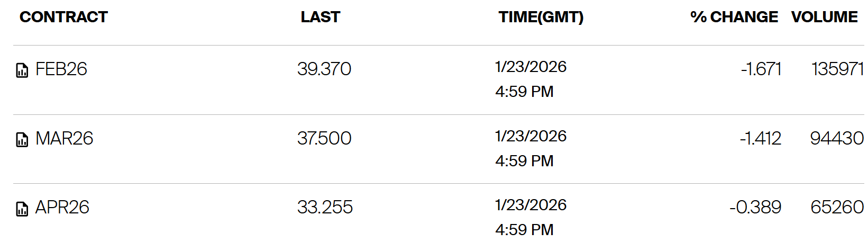Click the chart icon beside FEB26
Viewport: 868px width, 242px height.
[x=22, y=70]
